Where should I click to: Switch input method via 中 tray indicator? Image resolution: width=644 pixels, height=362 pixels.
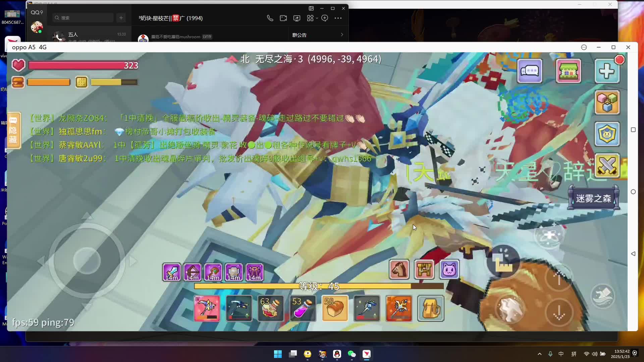[x=561, y=354]
